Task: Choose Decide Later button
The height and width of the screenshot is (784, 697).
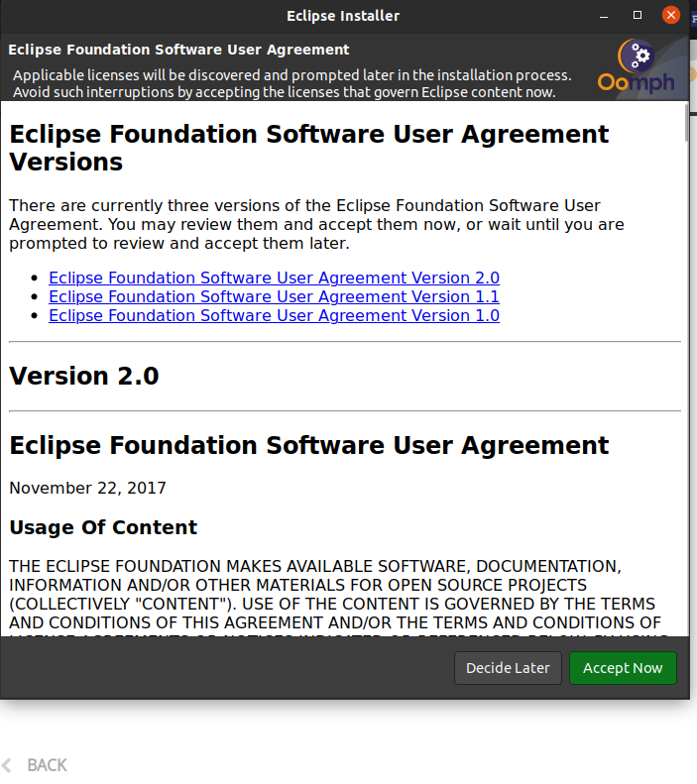Action: tap(508, 668)
